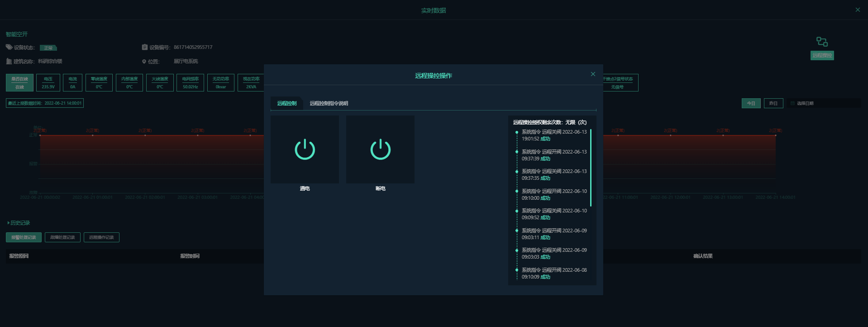Viewport: 868px width, 327px height.
Task: Select log entry 远程关阀 2022-06-13 09:37:35
Action: pyautogui.click(x=554, y=175)
